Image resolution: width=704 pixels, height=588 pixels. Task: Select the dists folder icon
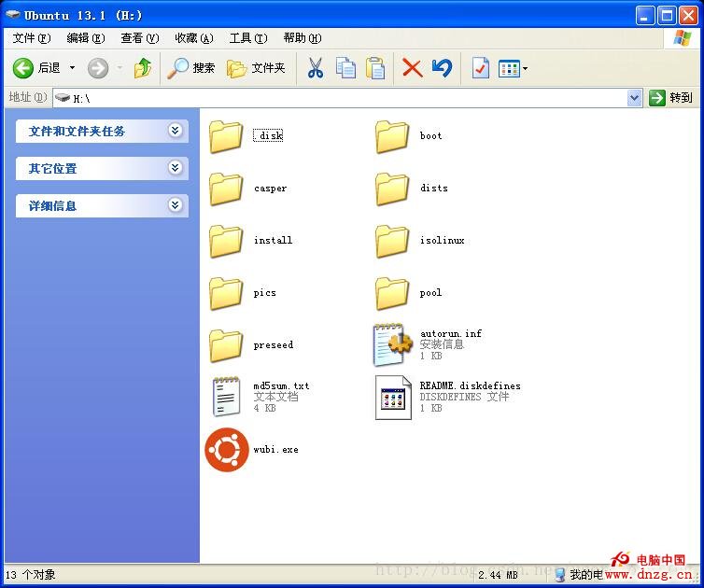(392, 189)
